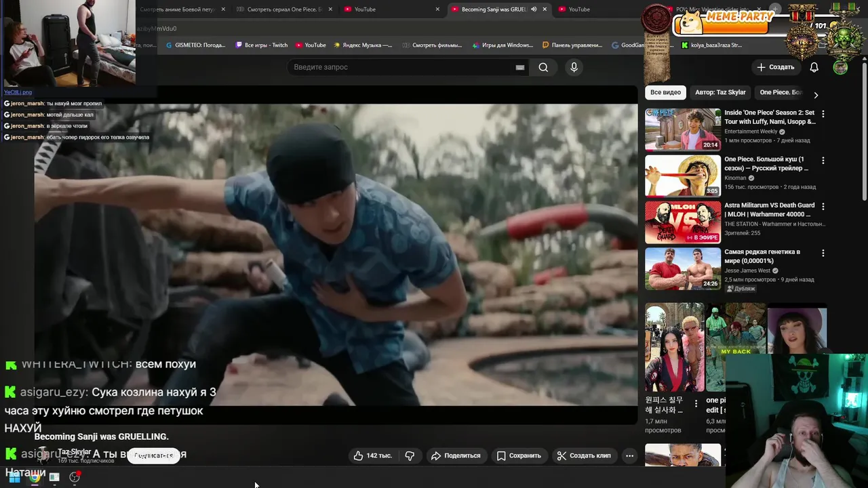Viewport: 868px width, 488px height.
Task: Click the 'Создать клип' button
Action: click(583, 455)
